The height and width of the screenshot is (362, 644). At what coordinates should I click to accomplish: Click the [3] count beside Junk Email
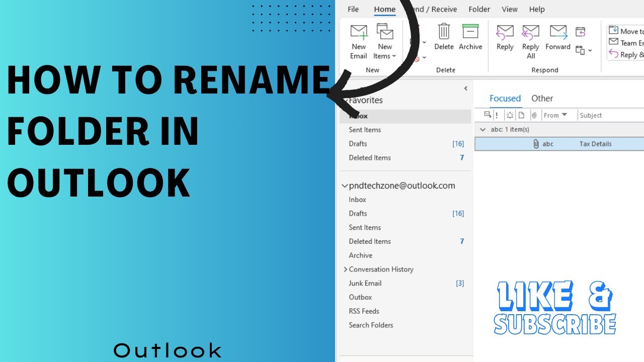[x=460, y=283]
